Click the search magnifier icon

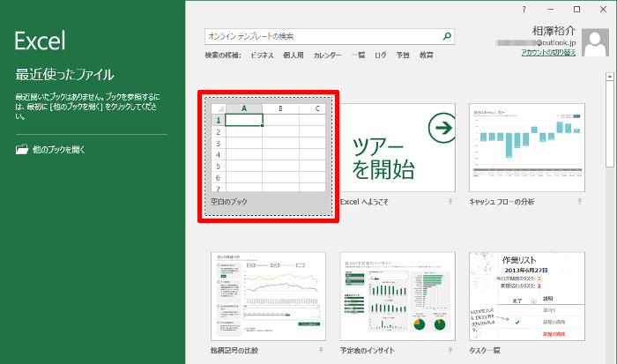pos(447,36)
